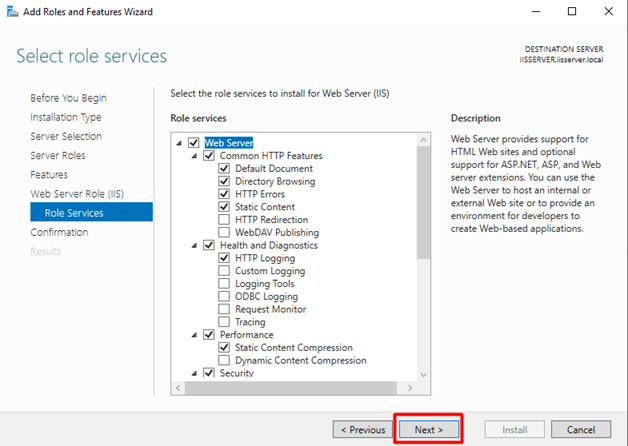Go to the Server Roles step

tap(58, 155)
